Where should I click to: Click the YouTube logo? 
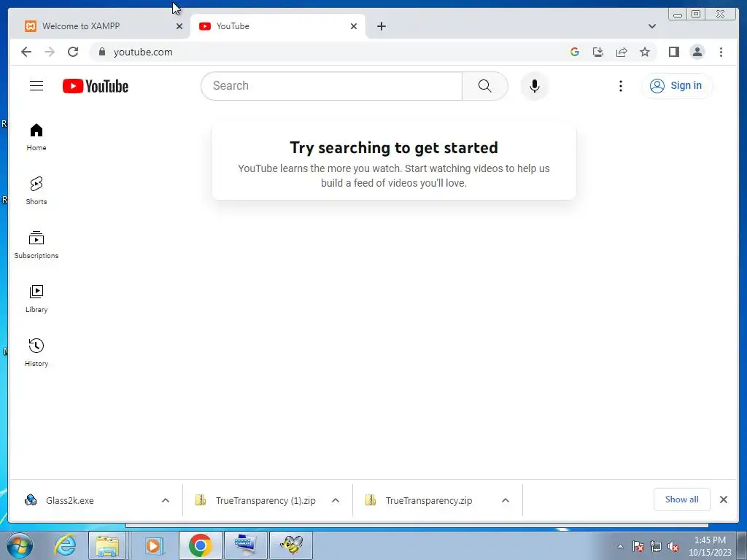tap(96, 86)
